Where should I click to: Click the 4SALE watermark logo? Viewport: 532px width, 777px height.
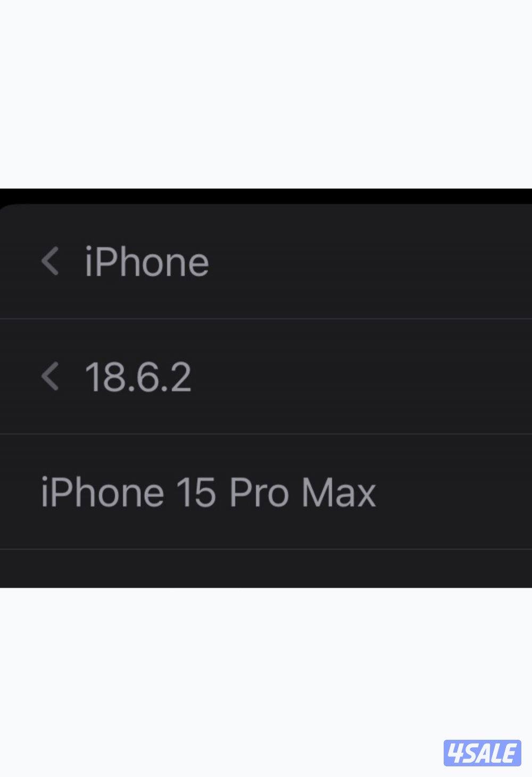[x=482, y=753]
